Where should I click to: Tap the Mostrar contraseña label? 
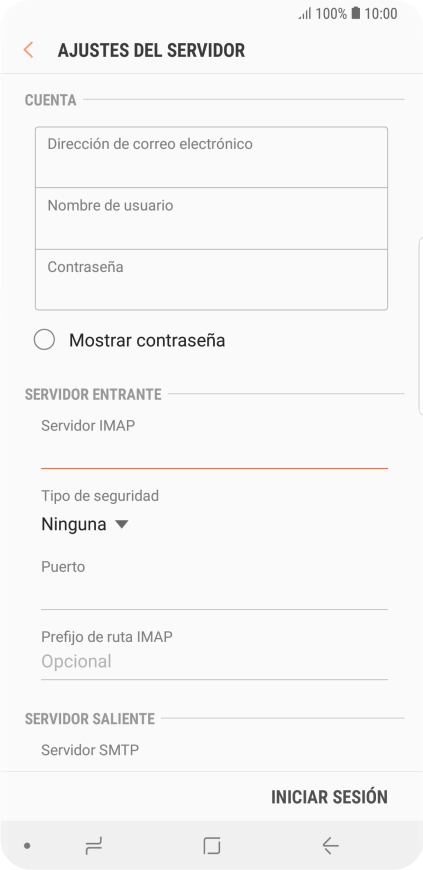point(147,340)
